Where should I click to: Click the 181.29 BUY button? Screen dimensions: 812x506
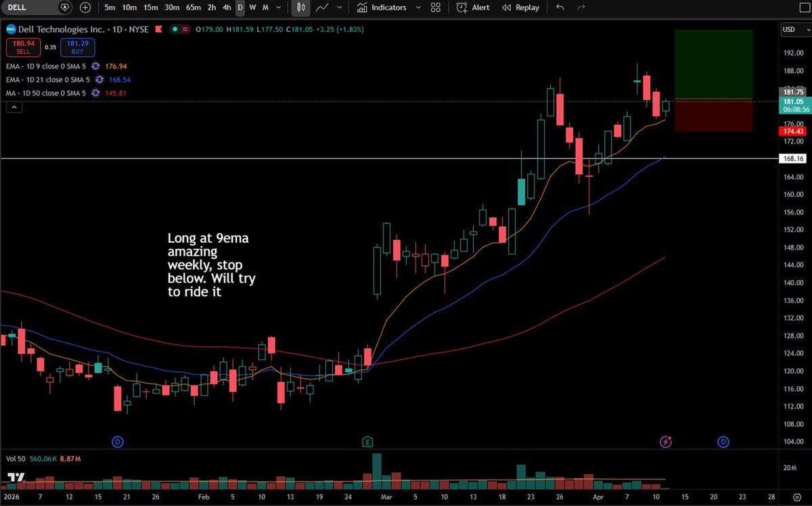tap(77, 47)
